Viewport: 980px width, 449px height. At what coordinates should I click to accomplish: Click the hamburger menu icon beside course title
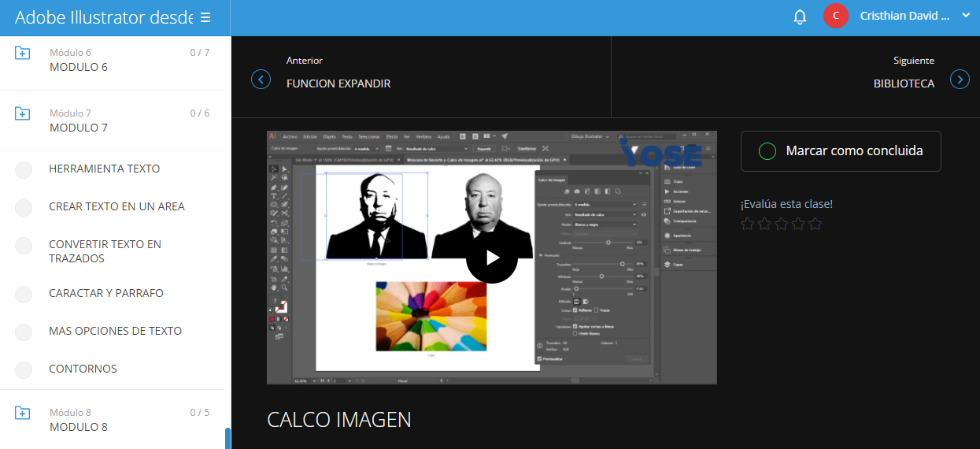click(x=205, y=17)
